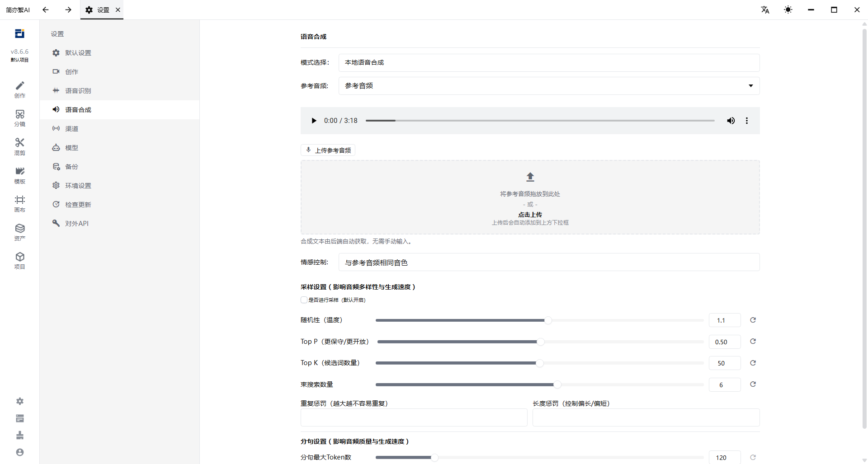Adjust the 束搜索数量 slider

(539, 384)
